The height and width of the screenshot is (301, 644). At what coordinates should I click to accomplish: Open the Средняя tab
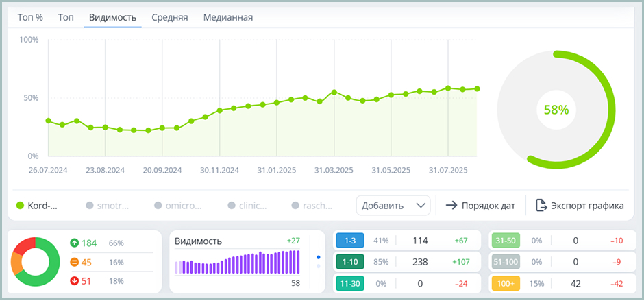coord(169,17)
